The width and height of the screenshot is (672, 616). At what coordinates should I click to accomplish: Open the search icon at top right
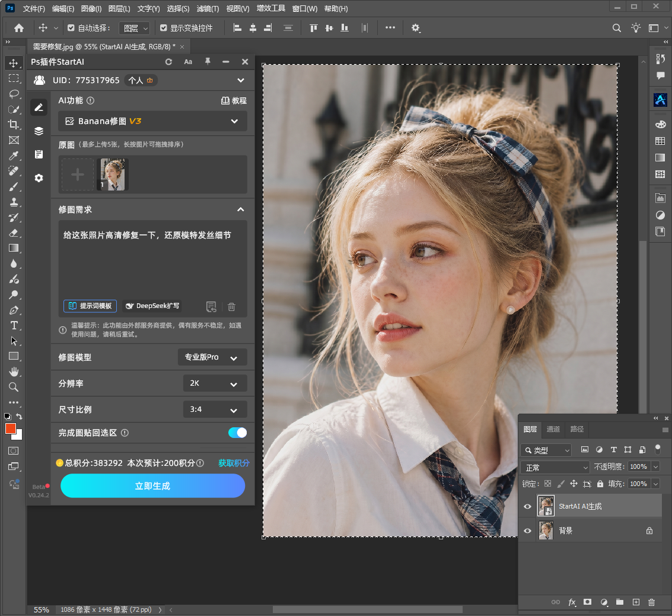pos(617,28)
